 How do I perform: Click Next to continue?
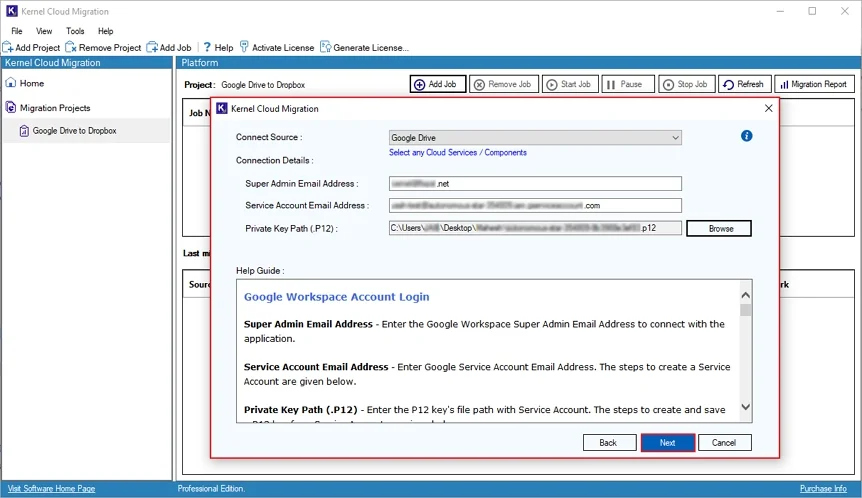pyautogui.click(x=667, y=442)
